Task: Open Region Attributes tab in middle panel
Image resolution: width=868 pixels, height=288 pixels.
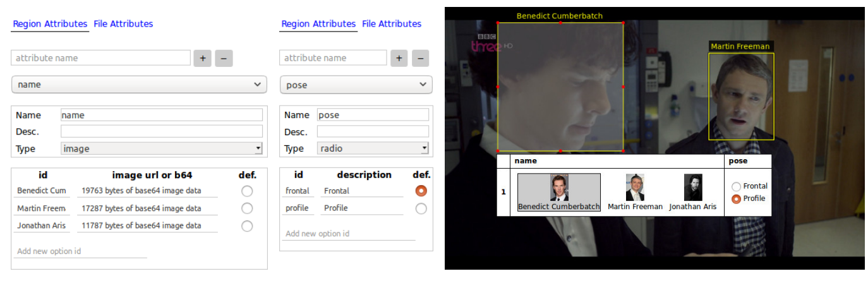Action: 318,24
